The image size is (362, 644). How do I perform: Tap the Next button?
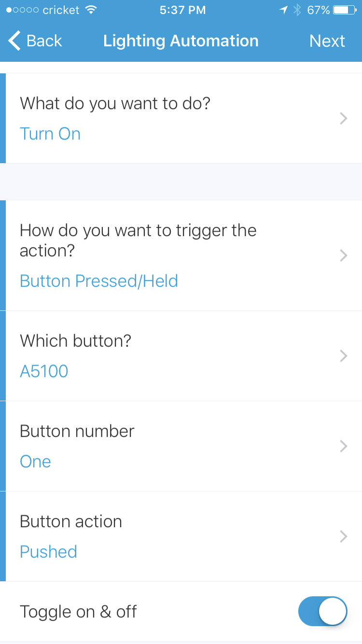coord(327,41)
